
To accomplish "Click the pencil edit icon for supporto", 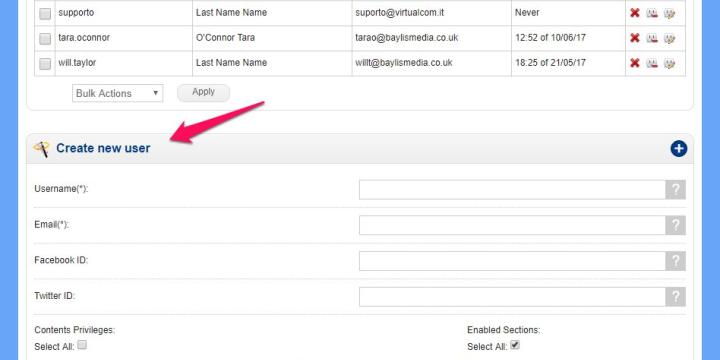I will click(669, 13).
